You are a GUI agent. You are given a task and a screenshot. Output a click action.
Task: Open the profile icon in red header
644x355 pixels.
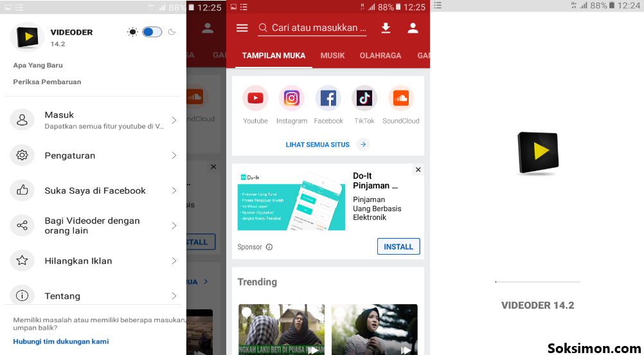[x=413, y=28]
